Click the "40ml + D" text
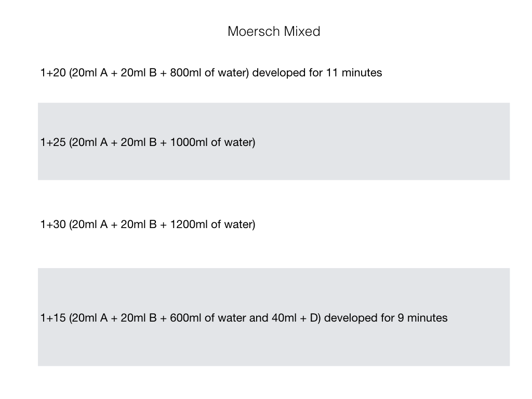The width and height of the screenshot is (532, 399). (x=295, y=317)
